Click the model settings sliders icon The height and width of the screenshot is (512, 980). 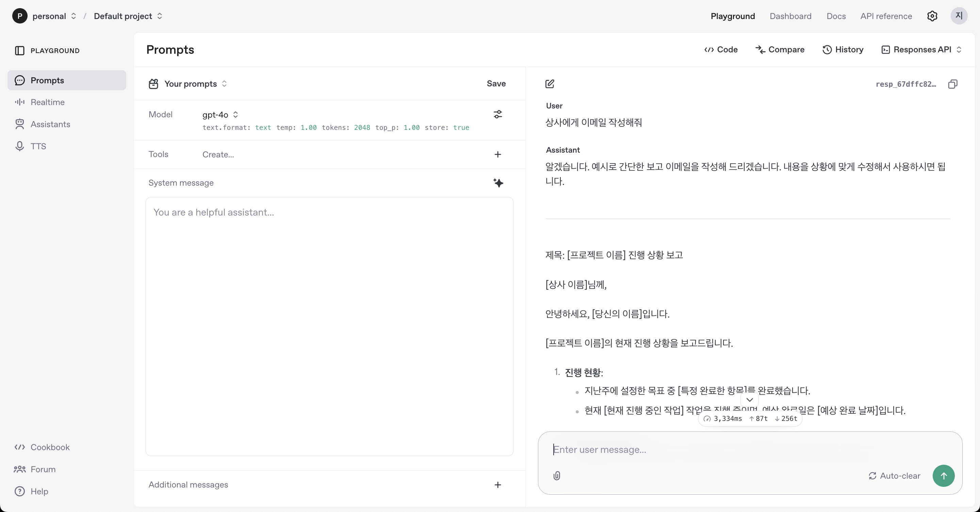point(497,115)
